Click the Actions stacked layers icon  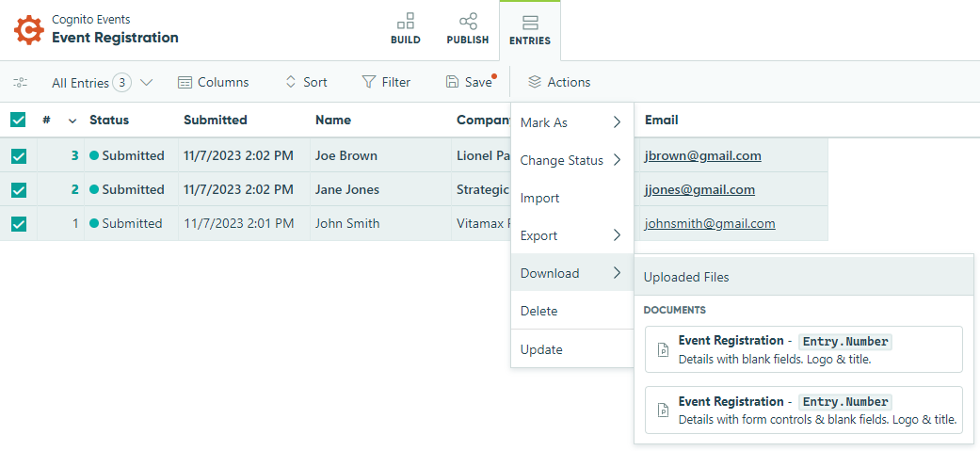click(x=535, y=82)
